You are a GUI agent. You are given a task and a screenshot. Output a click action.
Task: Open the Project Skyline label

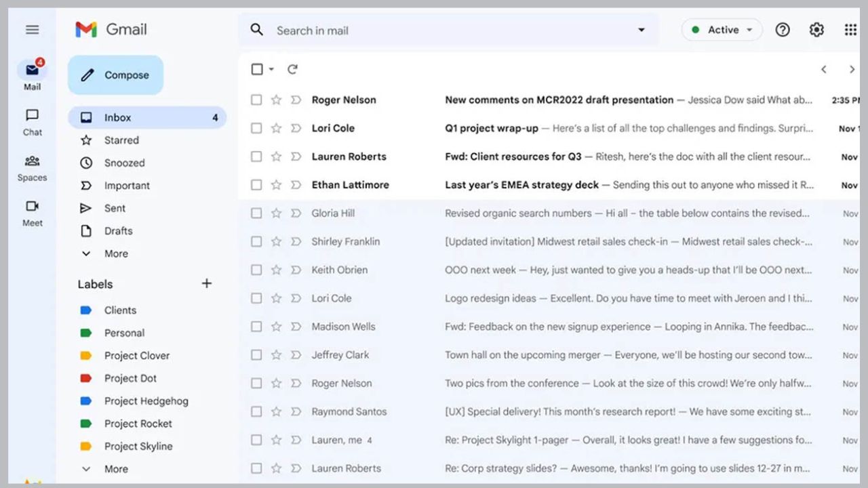(138, 447)
